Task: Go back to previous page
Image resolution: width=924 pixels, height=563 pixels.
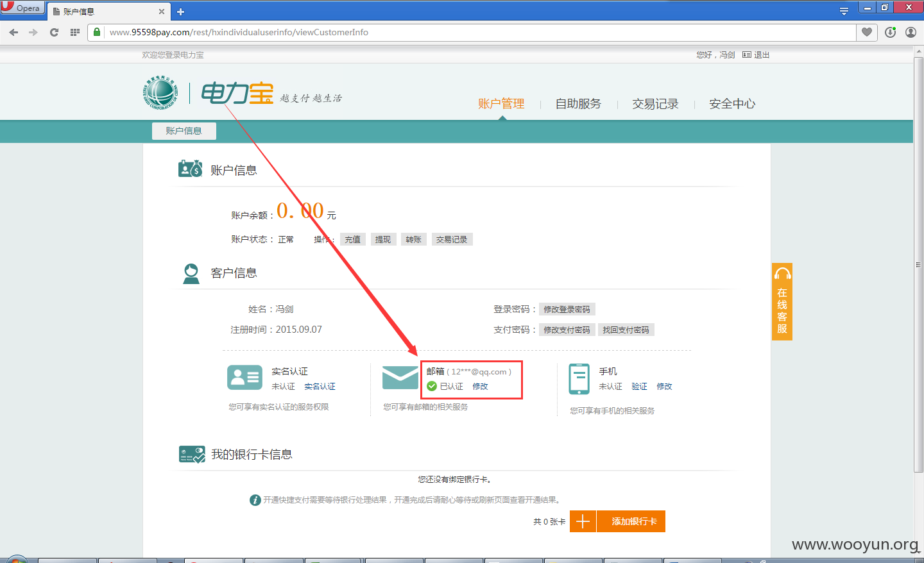Action: click(13, 32)
